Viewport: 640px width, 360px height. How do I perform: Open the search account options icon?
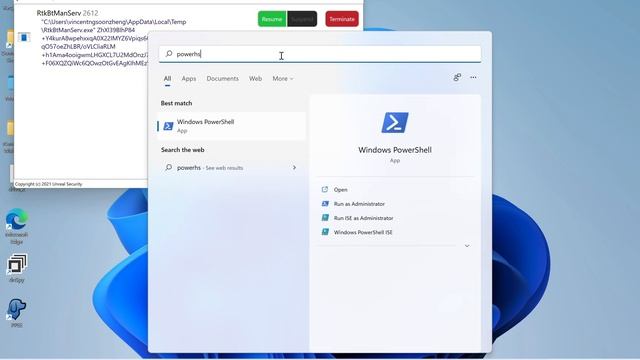coord(457,77)
